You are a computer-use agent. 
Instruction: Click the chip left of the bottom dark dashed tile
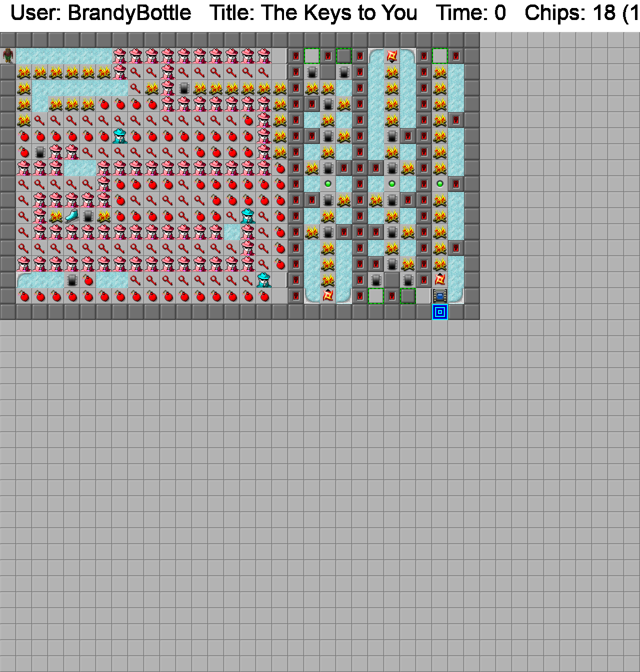pos(376,280)
